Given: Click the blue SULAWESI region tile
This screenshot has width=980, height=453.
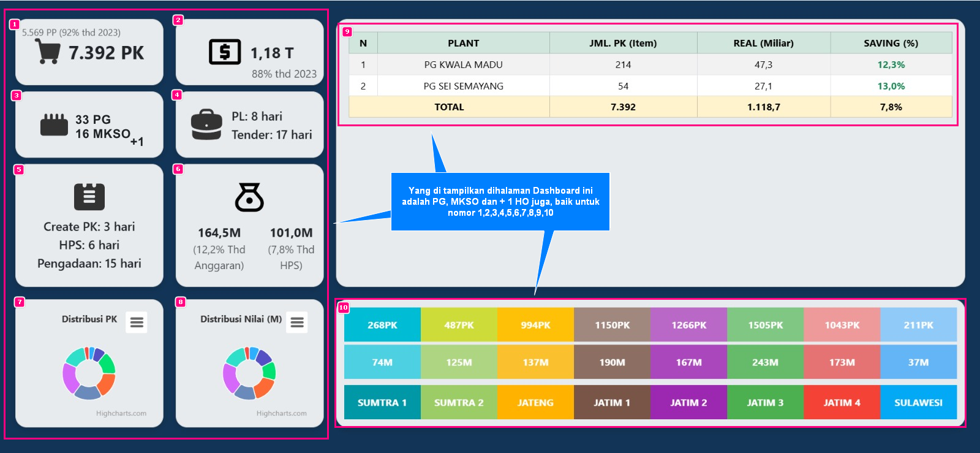Looking at the screenshot, I should tap(918, 402).
